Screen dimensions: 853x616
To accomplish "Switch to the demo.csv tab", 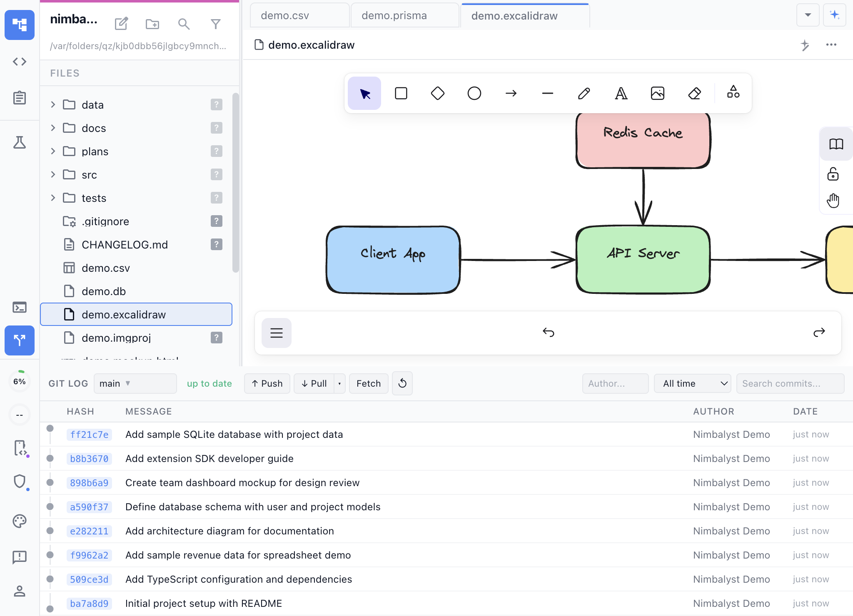I will (284, 15).
